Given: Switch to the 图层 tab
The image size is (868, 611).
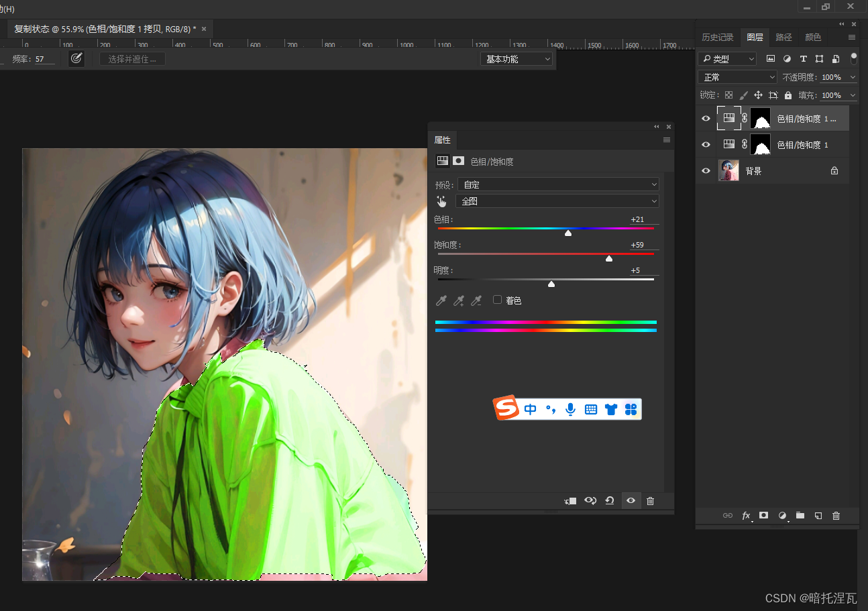Looking at the screenshot, I should coord(755,38).
